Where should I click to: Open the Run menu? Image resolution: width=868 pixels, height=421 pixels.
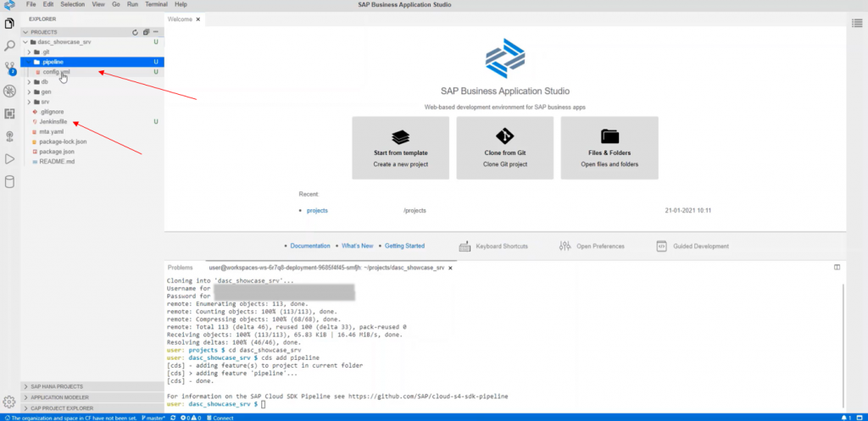click(x=132, y=4)
